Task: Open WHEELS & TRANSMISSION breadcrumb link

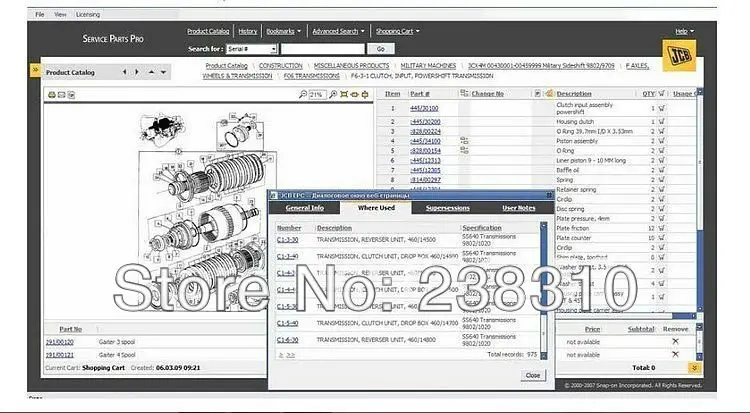Action: (237, 76)
